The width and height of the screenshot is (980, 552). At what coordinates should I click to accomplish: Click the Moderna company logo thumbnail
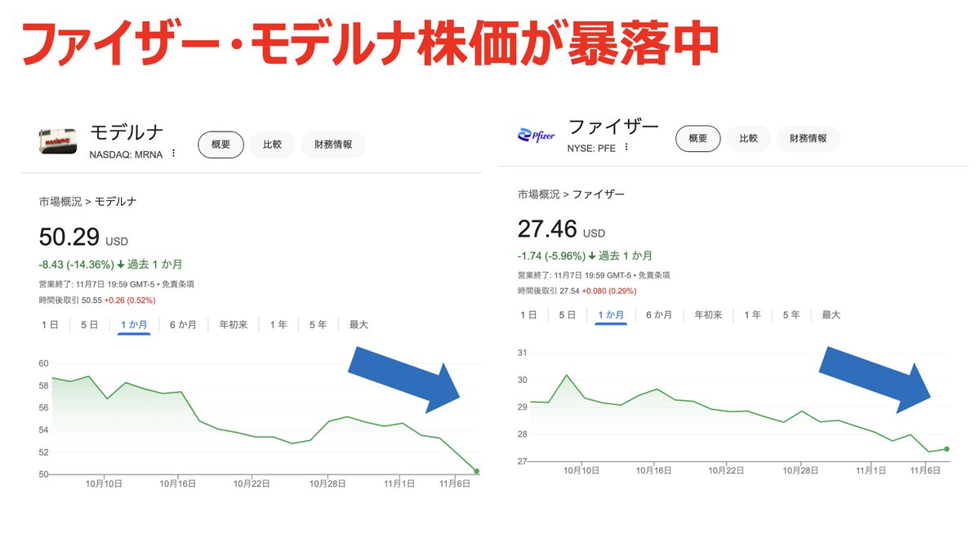58,140
